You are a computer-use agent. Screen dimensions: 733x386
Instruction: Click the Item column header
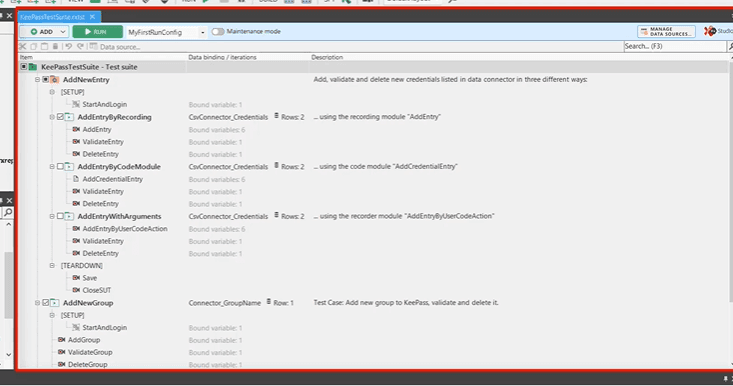pyautogui.click(x=26, y=57)
